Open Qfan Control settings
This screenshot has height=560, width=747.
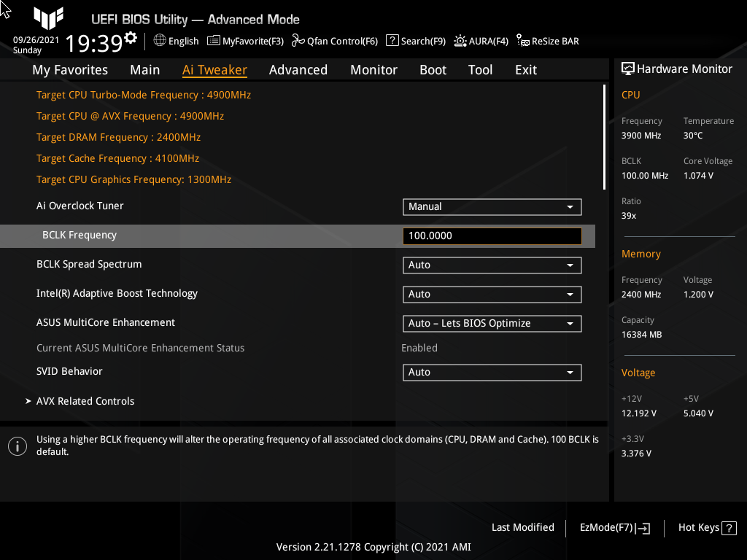(334, 41)
